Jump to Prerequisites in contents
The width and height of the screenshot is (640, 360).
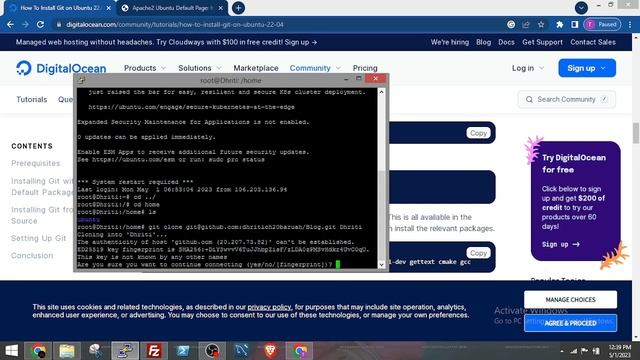[x=36, y=163]
